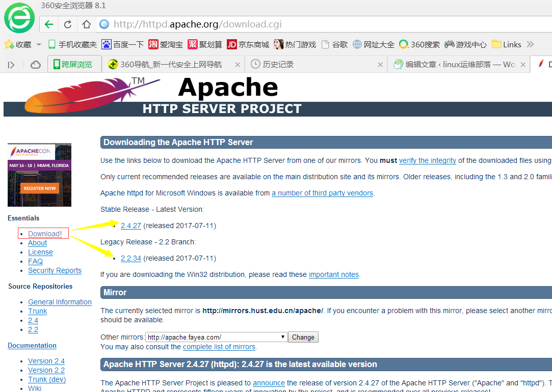Open 网址大全 bookmark
Screen dimensions: 552x392
[x=374, y=45]
